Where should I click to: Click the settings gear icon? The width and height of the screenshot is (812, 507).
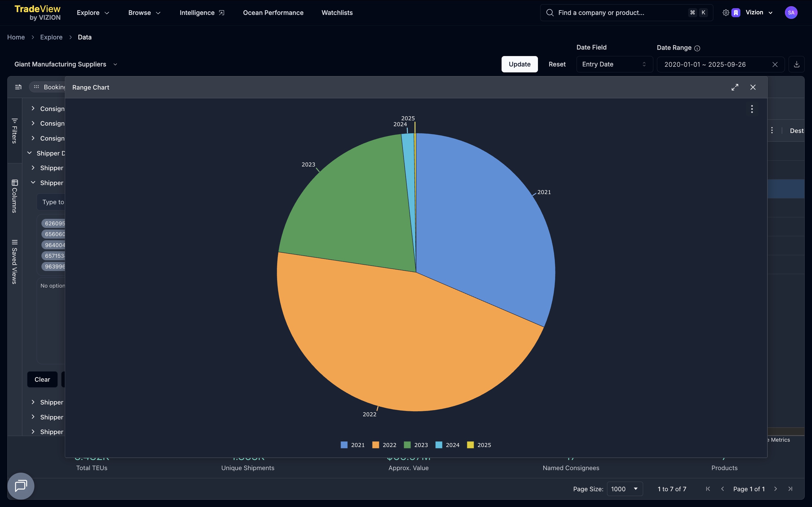[x=725, y=13]
